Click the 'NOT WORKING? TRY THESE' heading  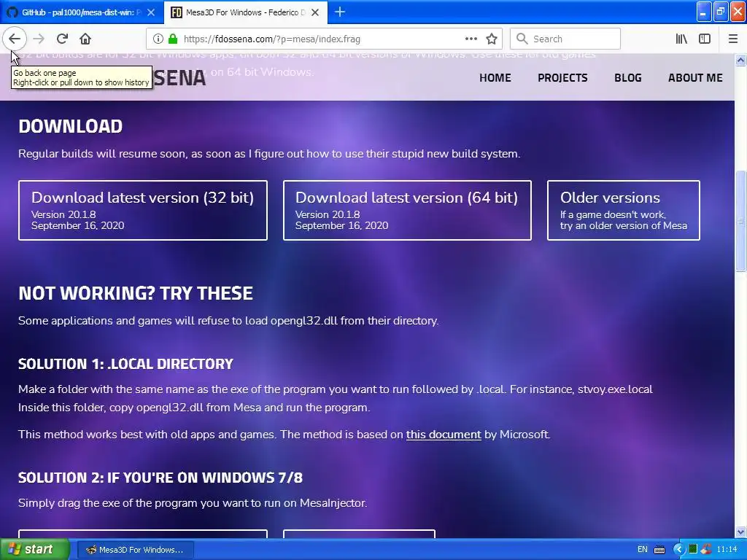[x=136, y=293]
